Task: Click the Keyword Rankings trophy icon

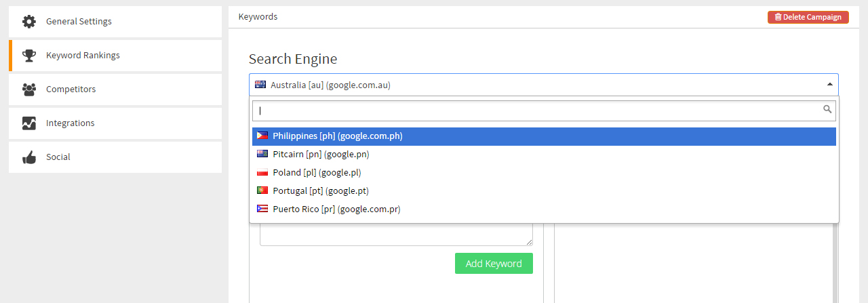Action: coord(29,56)
